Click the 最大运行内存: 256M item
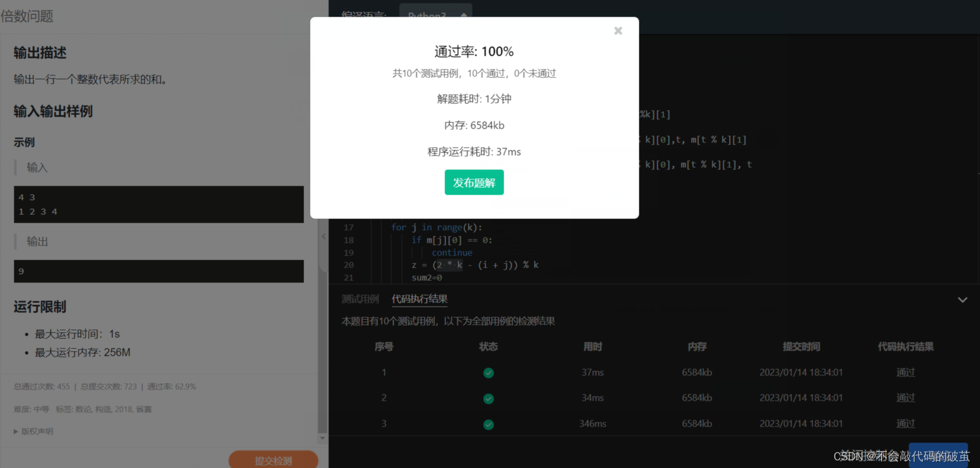 click(83, 352)
